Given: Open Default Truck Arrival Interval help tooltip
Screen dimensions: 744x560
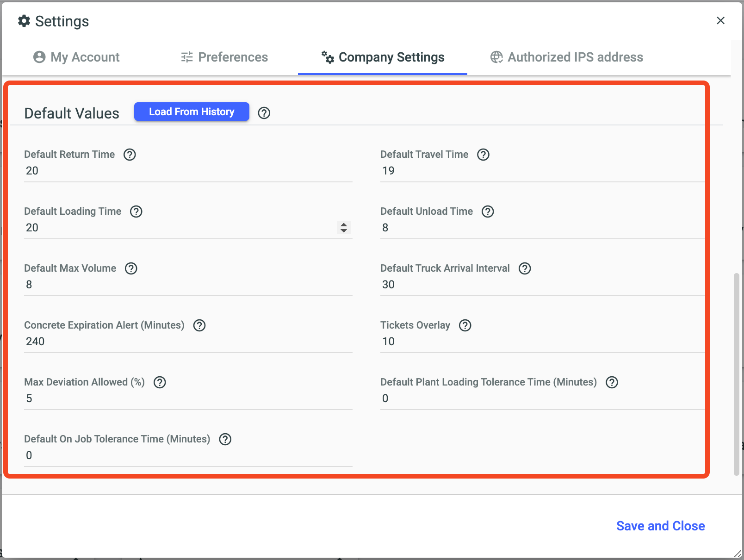Looking at the screenshot, I should tap(525, 268).
